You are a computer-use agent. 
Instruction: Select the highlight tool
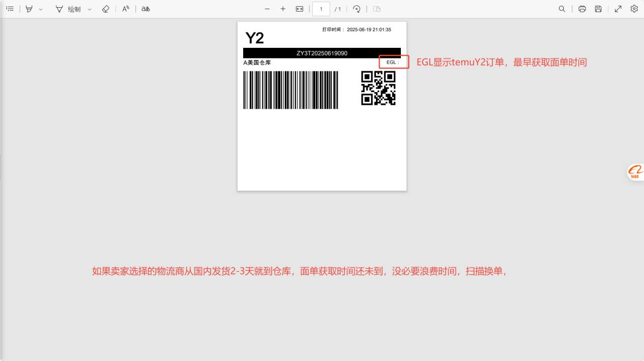click(x=29, y=9)
